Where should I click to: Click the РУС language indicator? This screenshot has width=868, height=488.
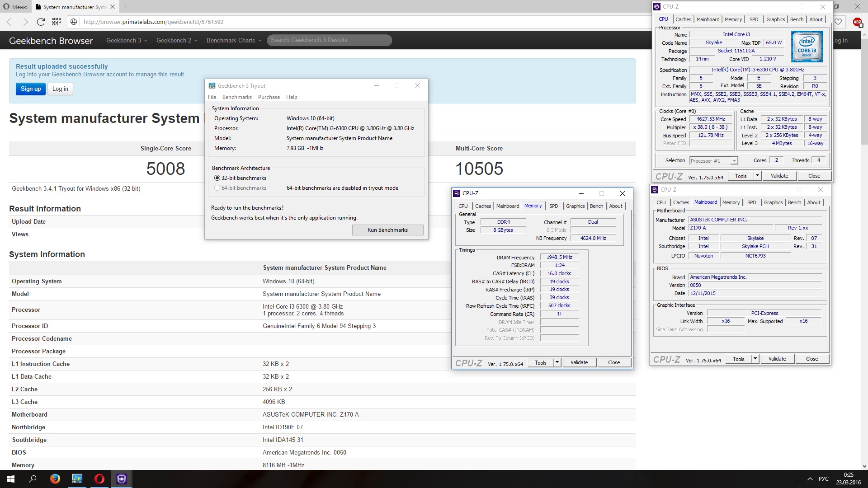(823, 479)
